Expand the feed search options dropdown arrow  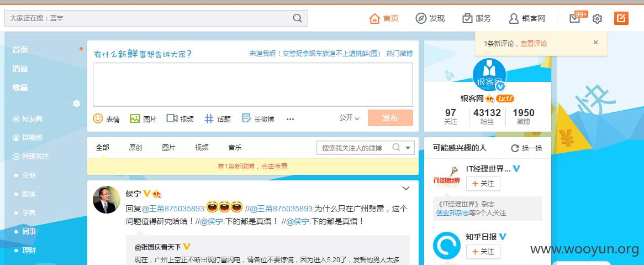(408, 148)
